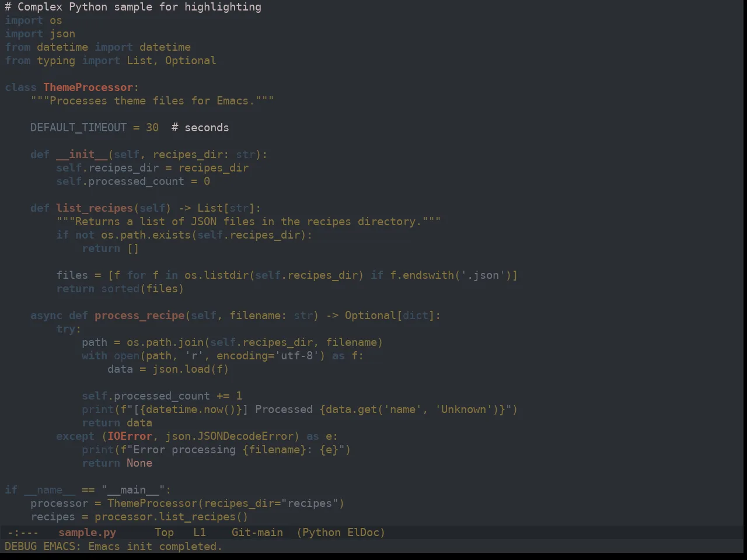Click the L1 line number indicator
Image resolution: width=747 pixels, height=560 pixels.
pyautogui.click(x=200, y=533)
